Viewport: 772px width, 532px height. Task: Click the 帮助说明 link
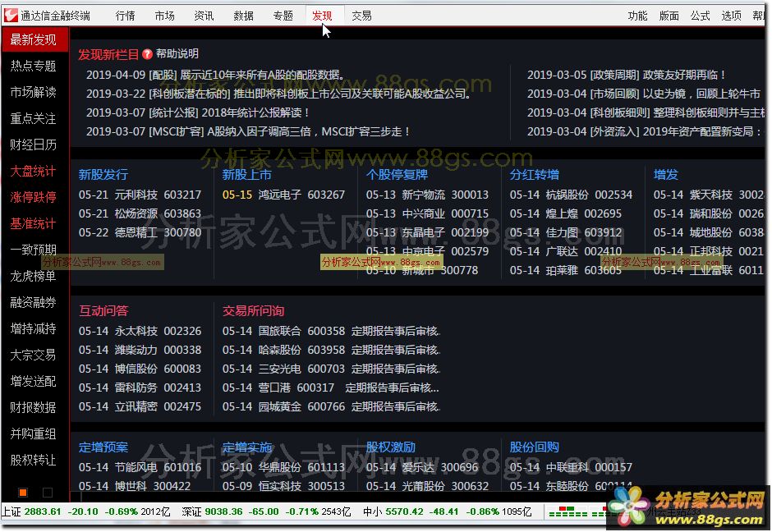[x=177, y=53]
